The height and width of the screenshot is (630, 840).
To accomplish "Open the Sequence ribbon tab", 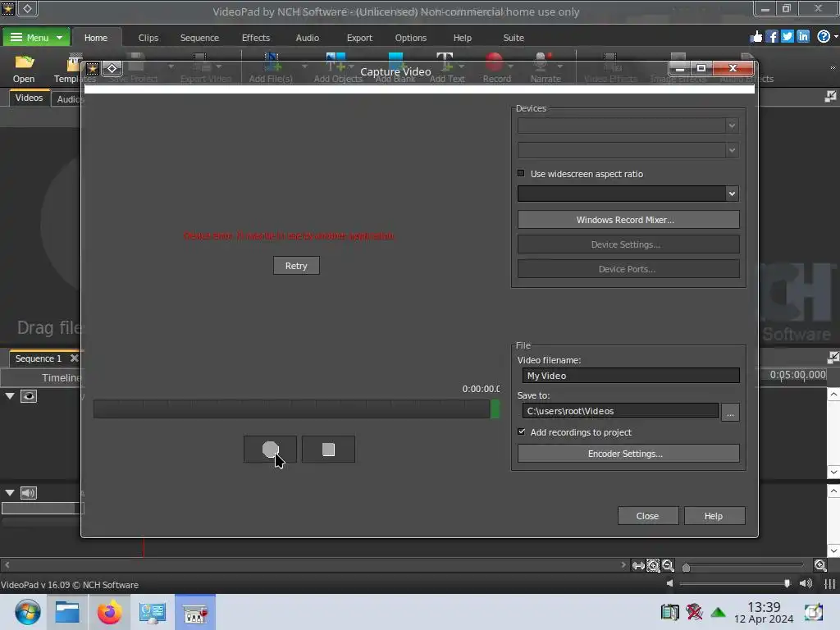I will tap(199, 38).
